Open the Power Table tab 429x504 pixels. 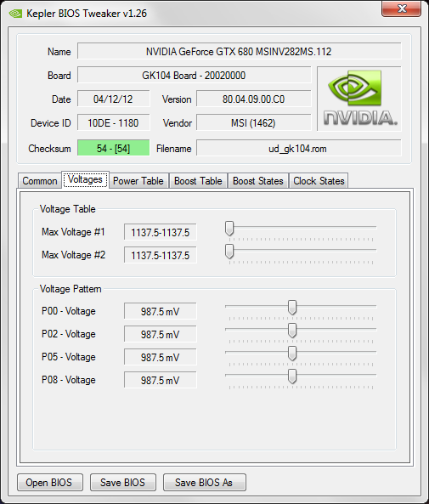pos(138,181)
